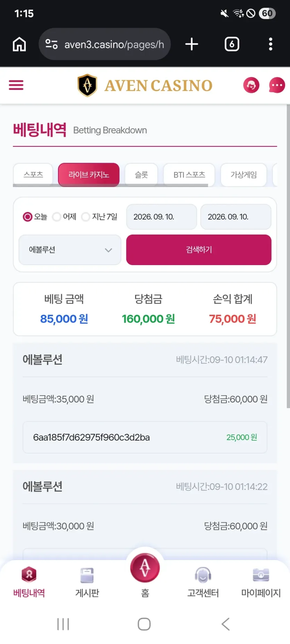This screenshot has height=644, width=290.
Task: Click the tab strip horizontal scrollbar
Action: click(x=110, y=186)
